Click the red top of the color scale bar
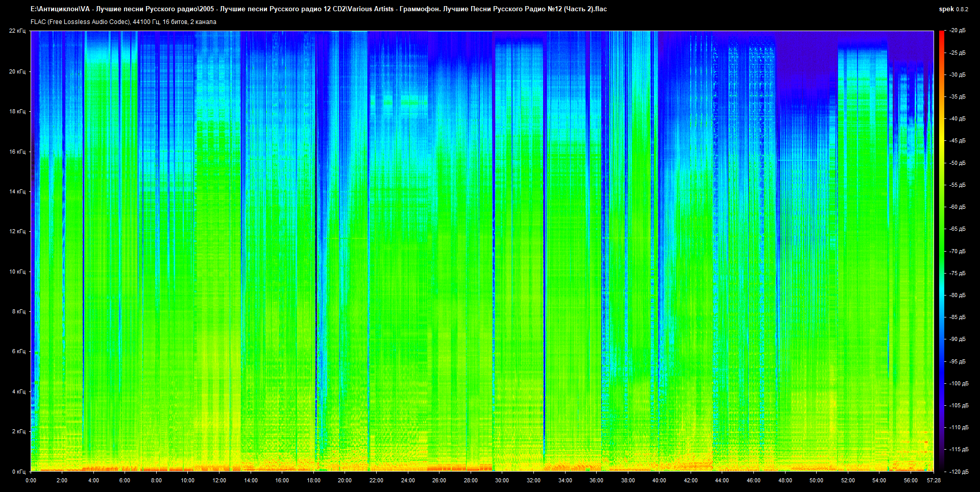 941,34
